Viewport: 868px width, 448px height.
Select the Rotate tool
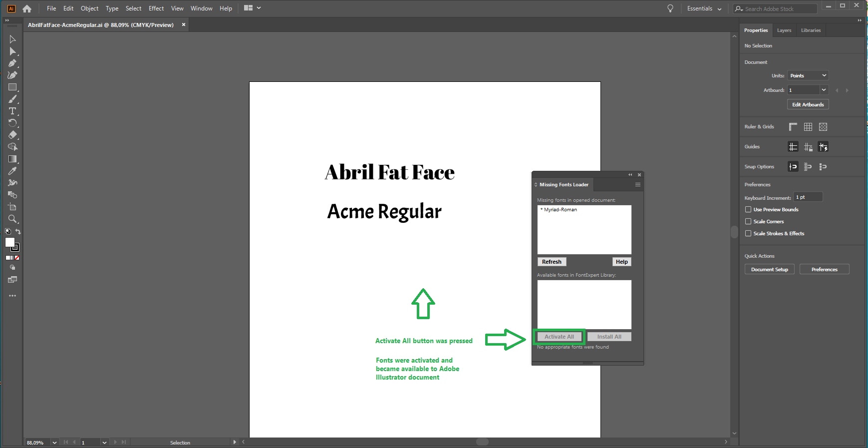(12, 123)
